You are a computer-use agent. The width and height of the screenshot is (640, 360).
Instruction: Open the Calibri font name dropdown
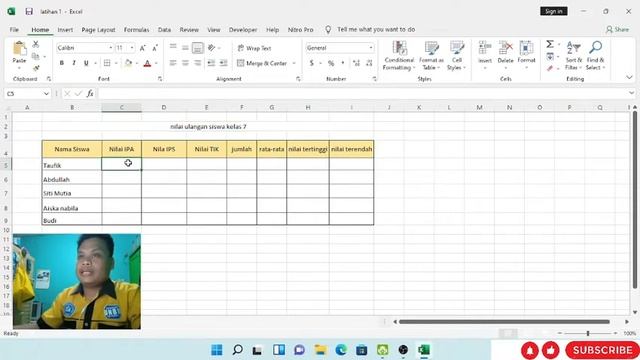(111, 48)
